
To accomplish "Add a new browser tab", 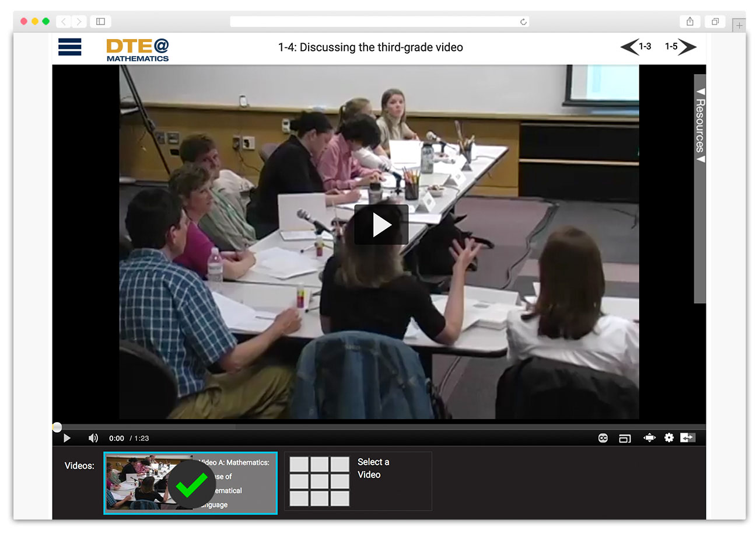I will pyautogui.click(x=739, y=26).
